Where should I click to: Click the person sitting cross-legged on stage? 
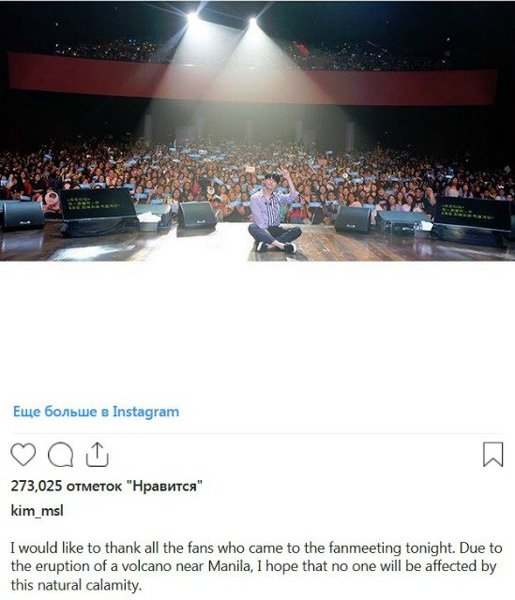tap(274, 213)
